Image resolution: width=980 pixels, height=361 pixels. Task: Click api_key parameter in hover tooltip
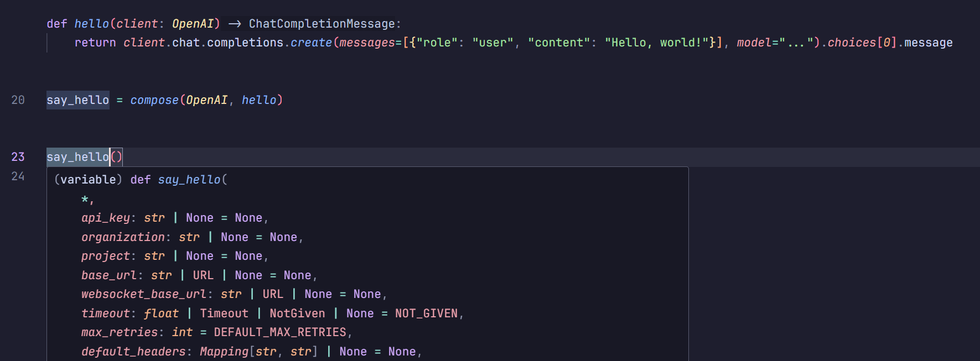(x=105, y=218)
